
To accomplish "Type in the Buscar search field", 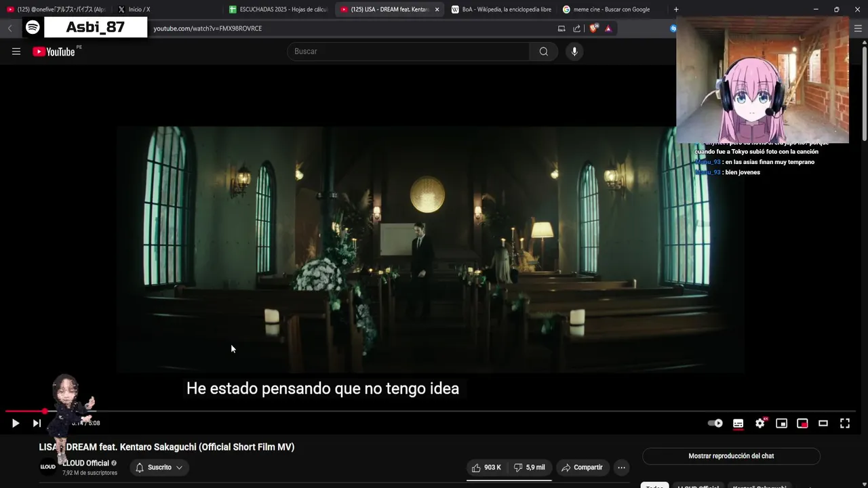I will click(408, 52).
